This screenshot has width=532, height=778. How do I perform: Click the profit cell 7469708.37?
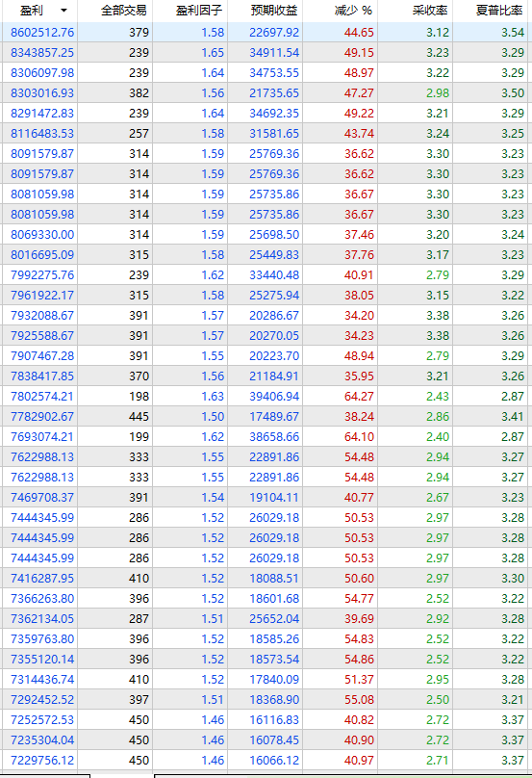pyautogui.click(x=42, y=498)
